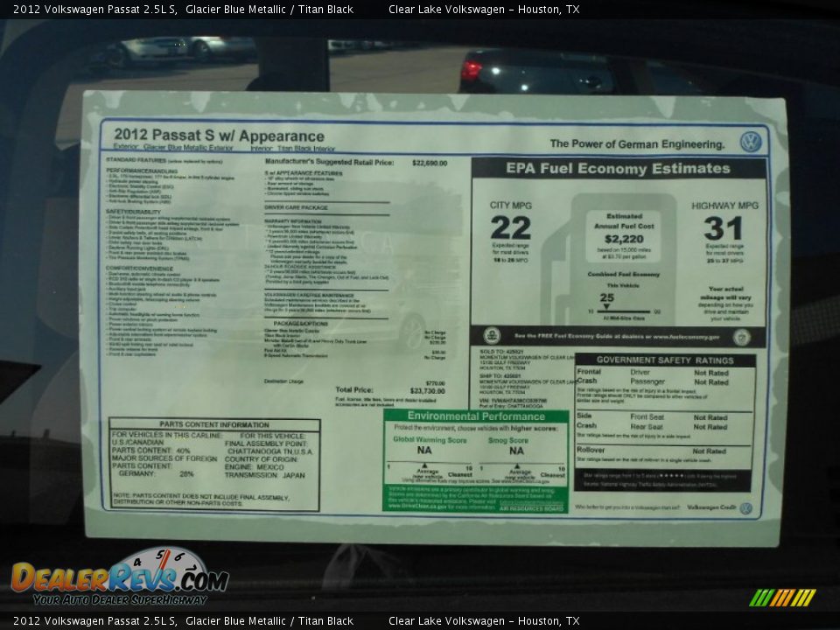This screenshot has width=840, height=630.
Task: Click the window sticker photo
Action: (434, 318)
